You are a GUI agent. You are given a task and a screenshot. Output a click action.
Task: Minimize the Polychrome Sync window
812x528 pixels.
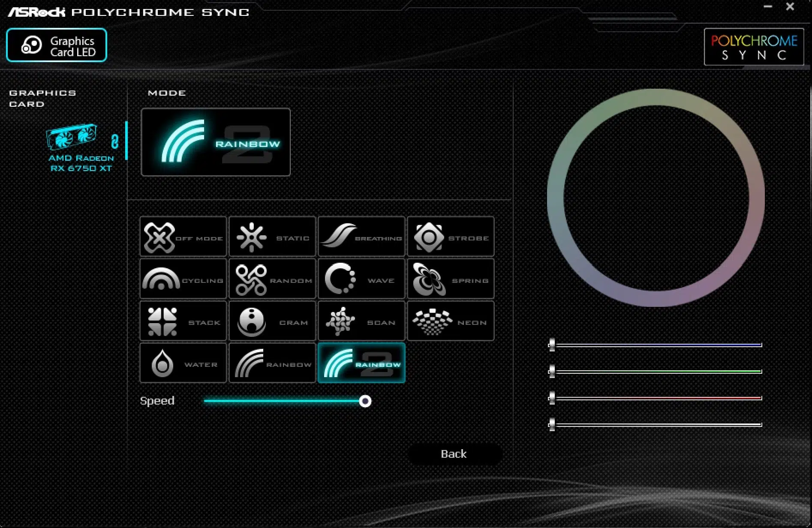[768, 6]
